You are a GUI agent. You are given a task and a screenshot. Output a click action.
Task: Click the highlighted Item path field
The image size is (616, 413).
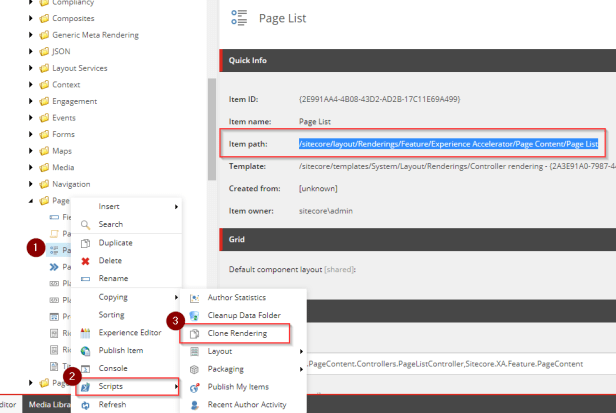(x=448, y=145)
